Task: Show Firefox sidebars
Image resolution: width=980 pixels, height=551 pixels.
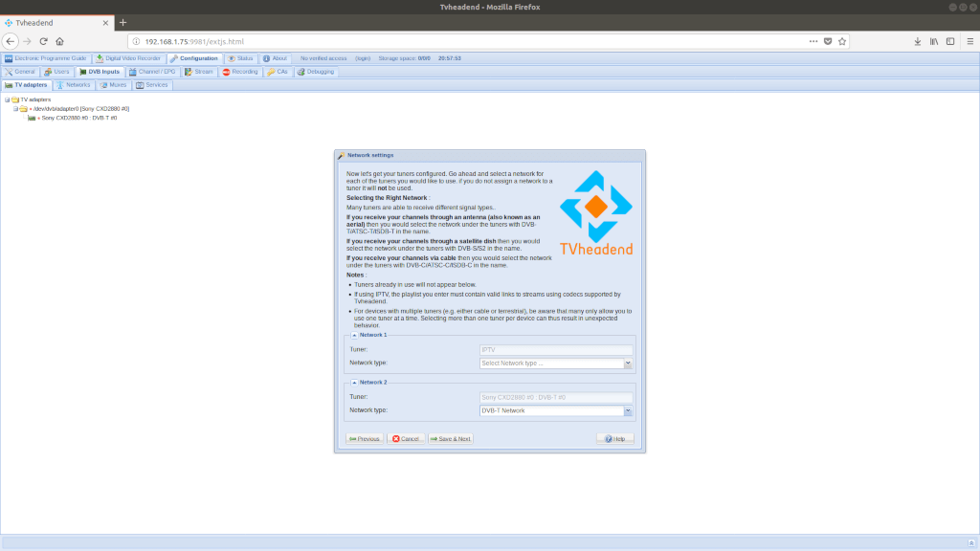Action: click(x=949, y=41)
